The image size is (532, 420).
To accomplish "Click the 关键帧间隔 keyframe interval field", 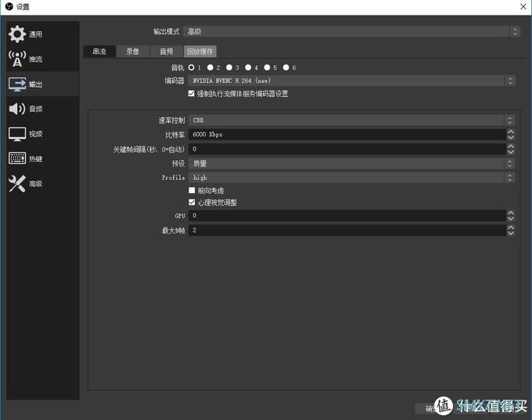I will click(x=347, y=149).
